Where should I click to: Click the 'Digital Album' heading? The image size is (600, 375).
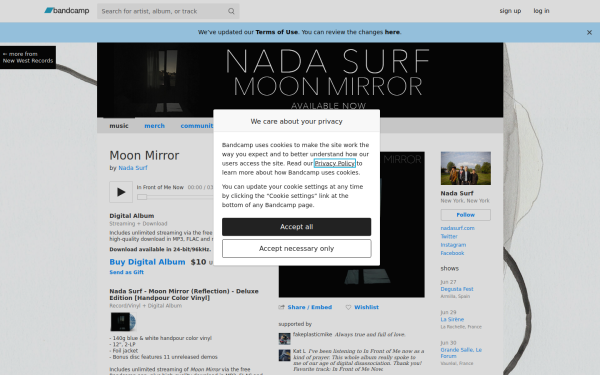coord(132,216)
